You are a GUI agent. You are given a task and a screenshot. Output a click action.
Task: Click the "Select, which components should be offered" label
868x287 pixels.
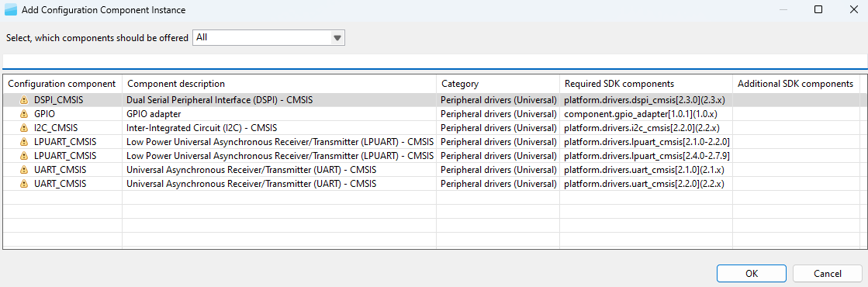pyautogui.click(x=98, y=38)
